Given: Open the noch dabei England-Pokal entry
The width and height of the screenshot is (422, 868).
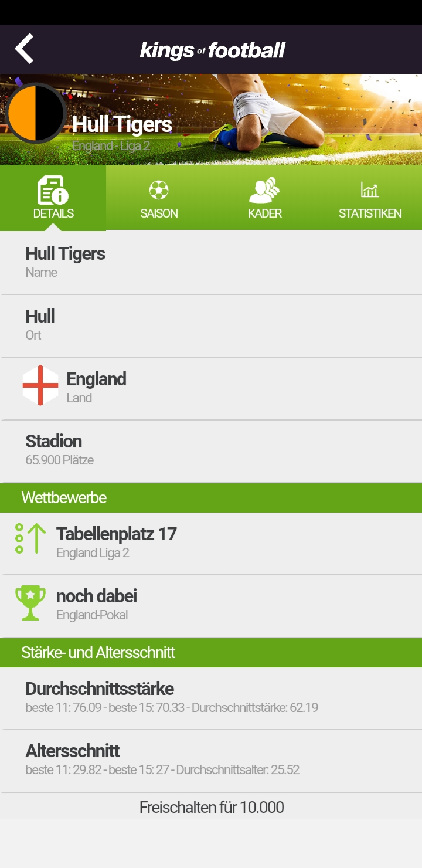Looking at the screenshot, I should click(x=211, y=606).
